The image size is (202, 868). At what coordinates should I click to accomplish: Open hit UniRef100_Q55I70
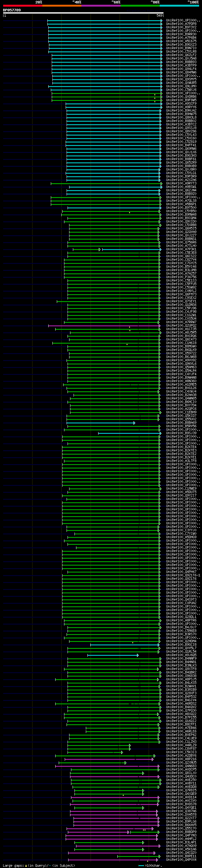coord(181,828)
